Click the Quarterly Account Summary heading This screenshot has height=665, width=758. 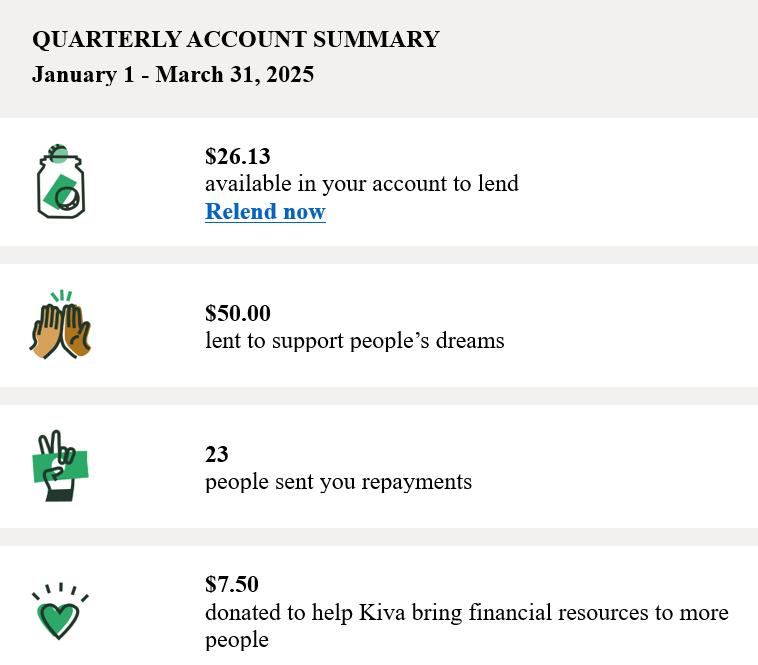(235, 39)
